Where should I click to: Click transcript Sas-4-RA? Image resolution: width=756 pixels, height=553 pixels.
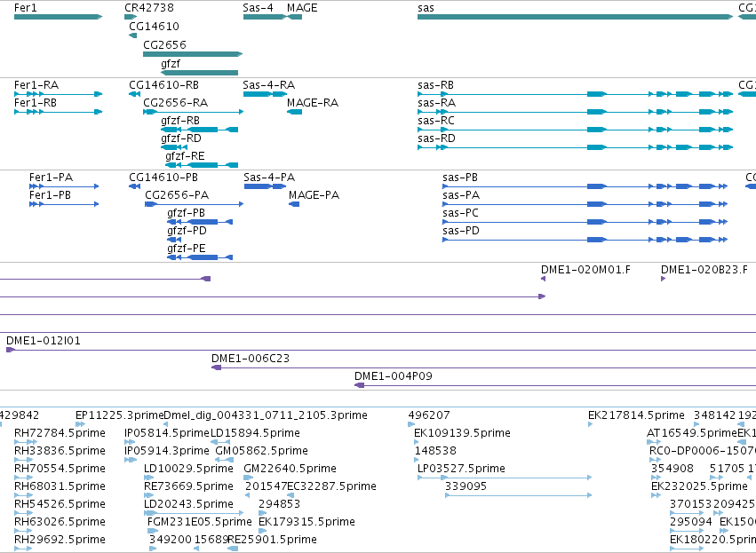click(x=266, y=94)
